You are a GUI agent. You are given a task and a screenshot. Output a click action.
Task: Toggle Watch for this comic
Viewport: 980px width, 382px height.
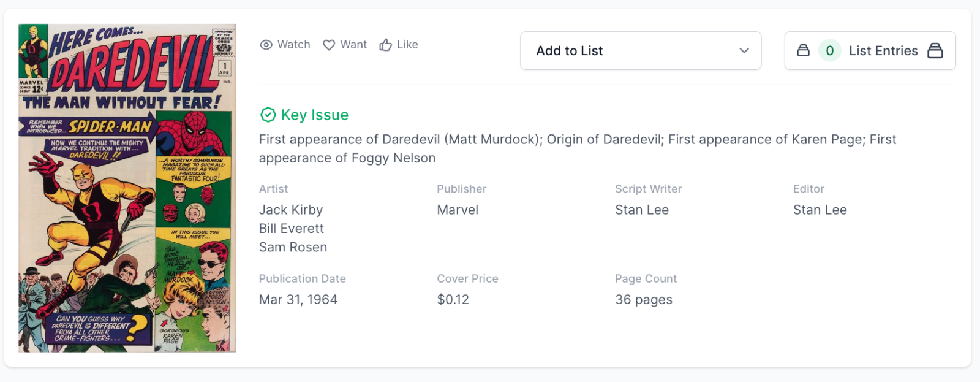tap(285, 44)
